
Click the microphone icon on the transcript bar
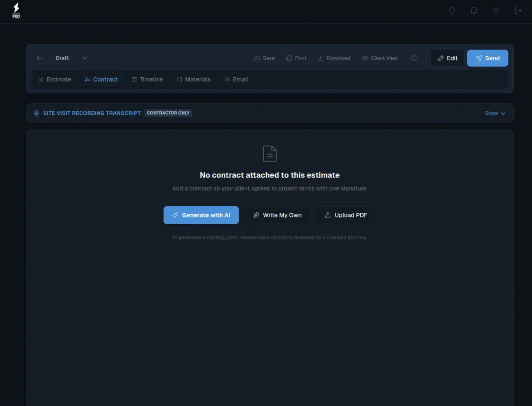point(36,113)
